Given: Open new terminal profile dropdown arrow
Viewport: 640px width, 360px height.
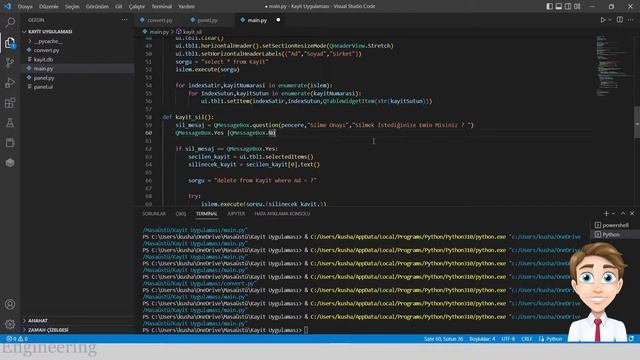Looking at the screenshot, I should coord(613,213).
